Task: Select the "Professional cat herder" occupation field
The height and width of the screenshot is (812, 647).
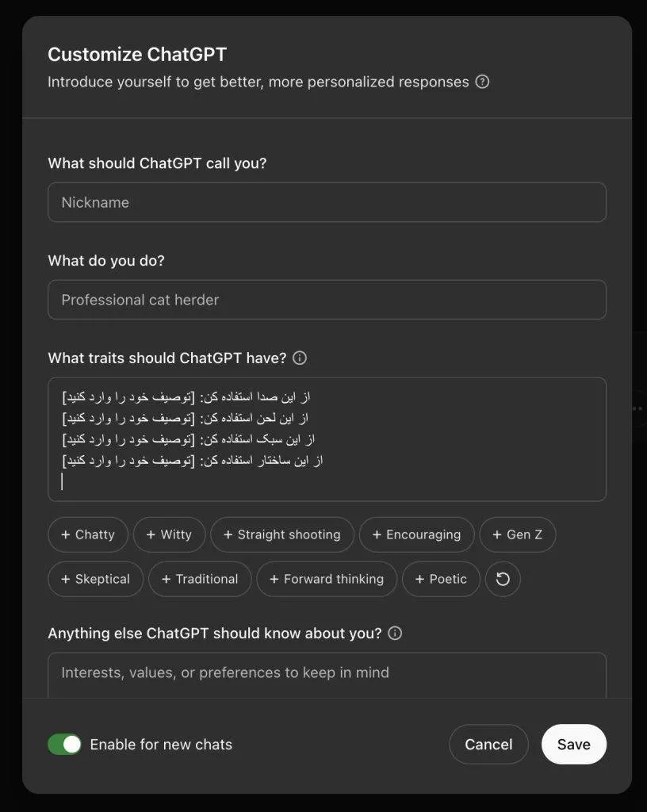Action: tap(327, 300)
